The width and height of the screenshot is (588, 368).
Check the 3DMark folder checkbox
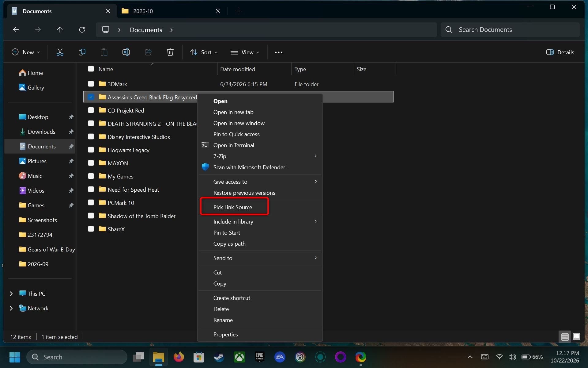coord(91,84)
